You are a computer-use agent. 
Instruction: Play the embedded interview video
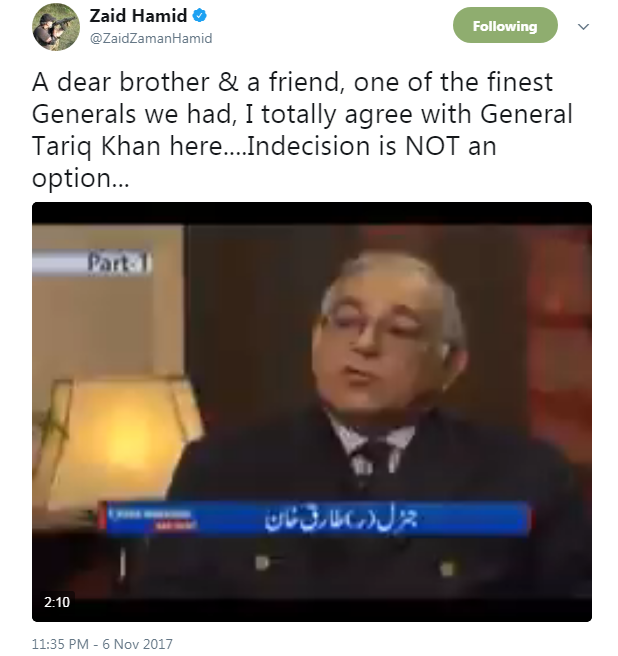tap(312, 412)
